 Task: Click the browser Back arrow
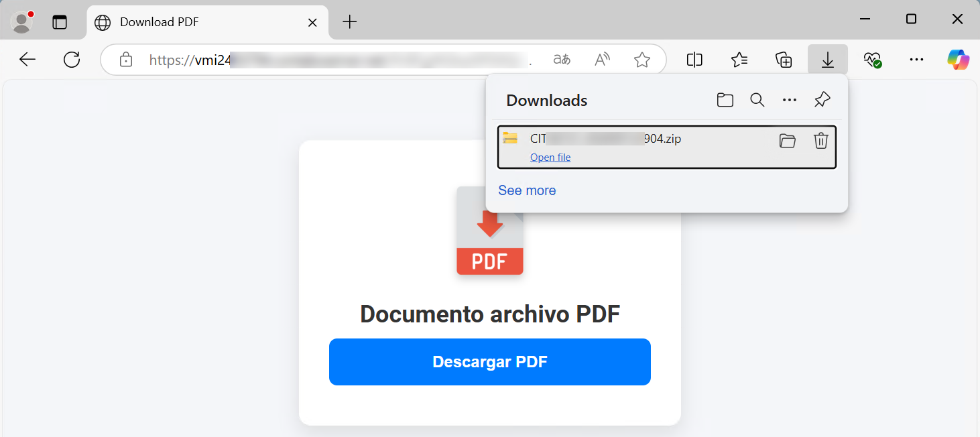pos(27,60)
